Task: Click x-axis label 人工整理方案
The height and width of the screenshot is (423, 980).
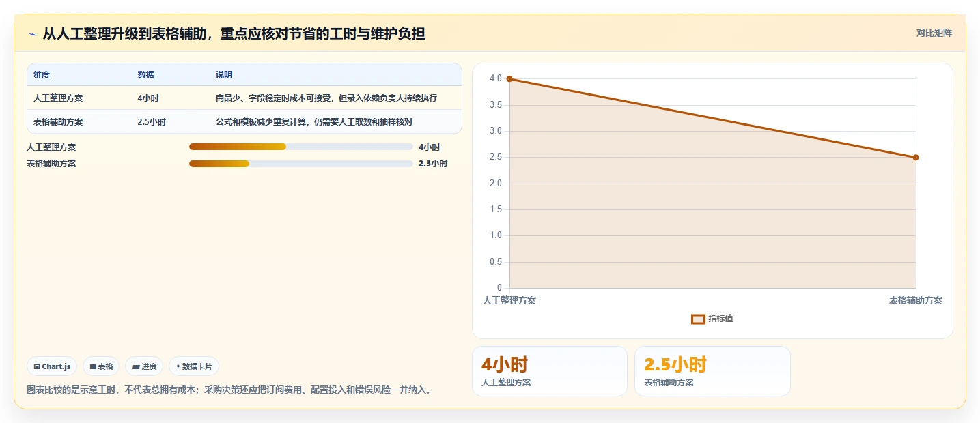Action: click(x=509, y=300)
